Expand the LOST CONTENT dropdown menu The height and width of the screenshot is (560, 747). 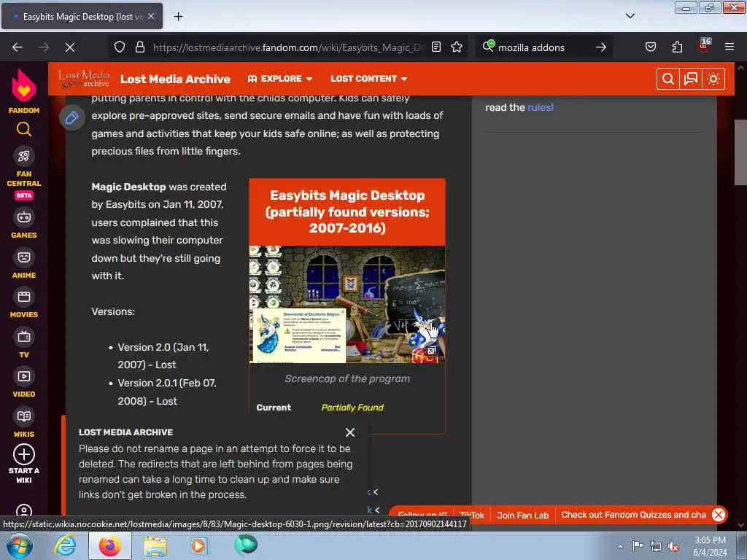369,79
